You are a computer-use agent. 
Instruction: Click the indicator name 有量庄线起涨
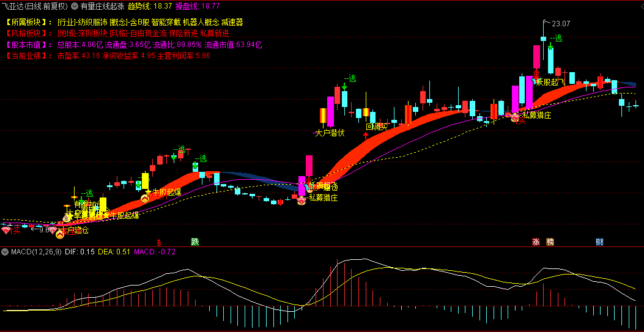click(102, 6)
